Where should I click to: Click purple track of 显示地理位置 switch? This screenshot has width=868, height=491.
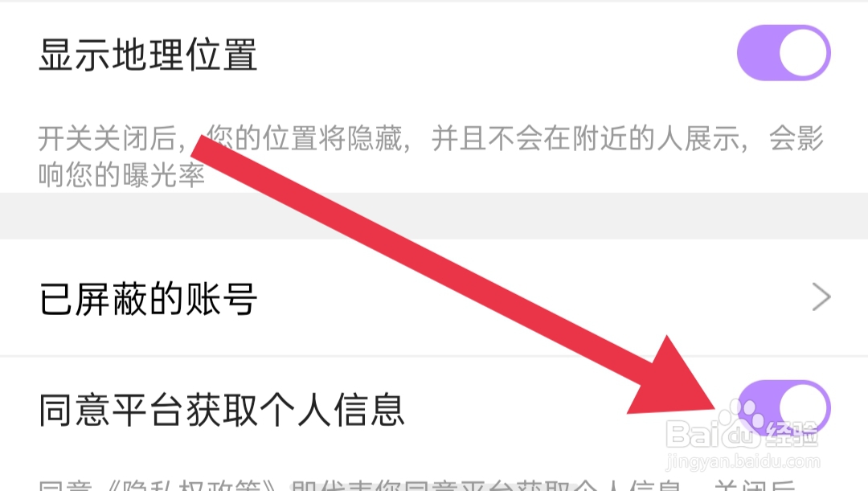(x=757, y=52)
